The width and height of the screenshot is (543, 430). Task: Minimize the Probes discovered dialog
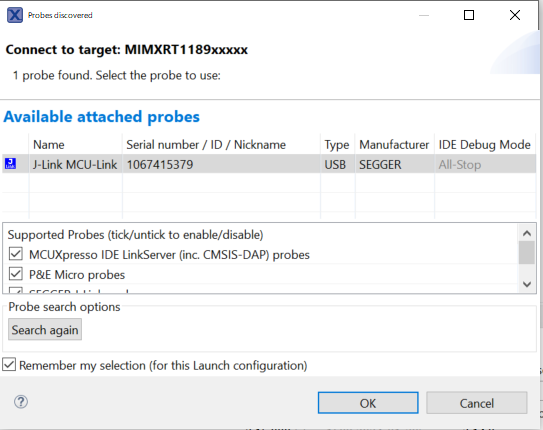click(x=424, y=15)
